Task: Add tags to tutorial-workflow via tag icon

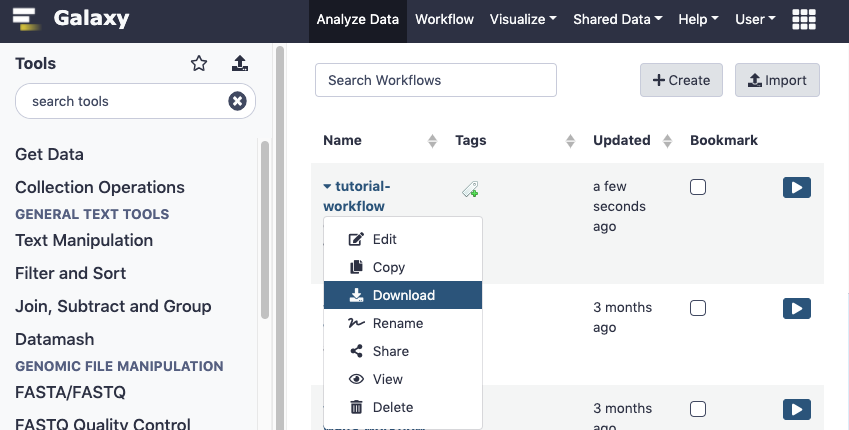Action: [470, 189]
